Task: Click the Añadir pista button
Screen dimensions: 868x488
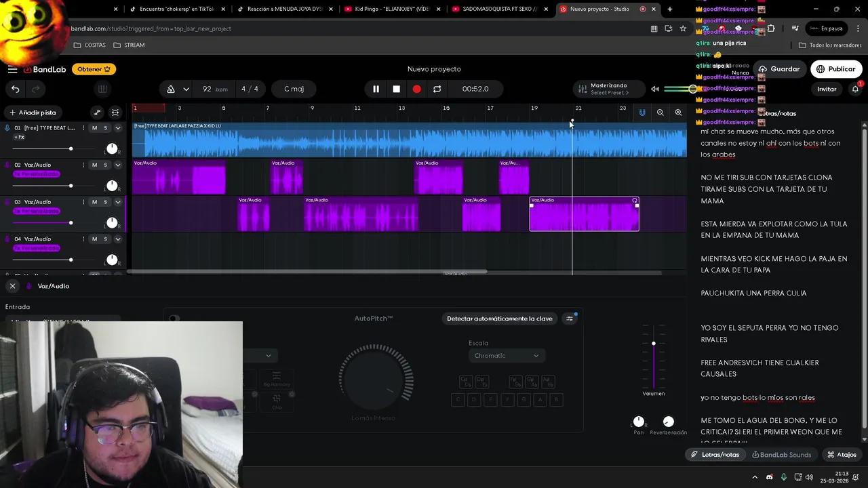Action: coord(33,113)
